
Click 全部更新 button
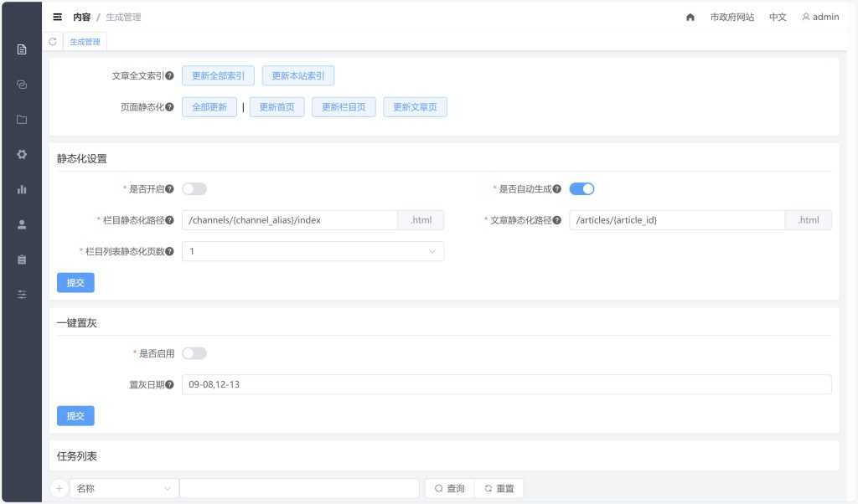click(x=209, y=107)
